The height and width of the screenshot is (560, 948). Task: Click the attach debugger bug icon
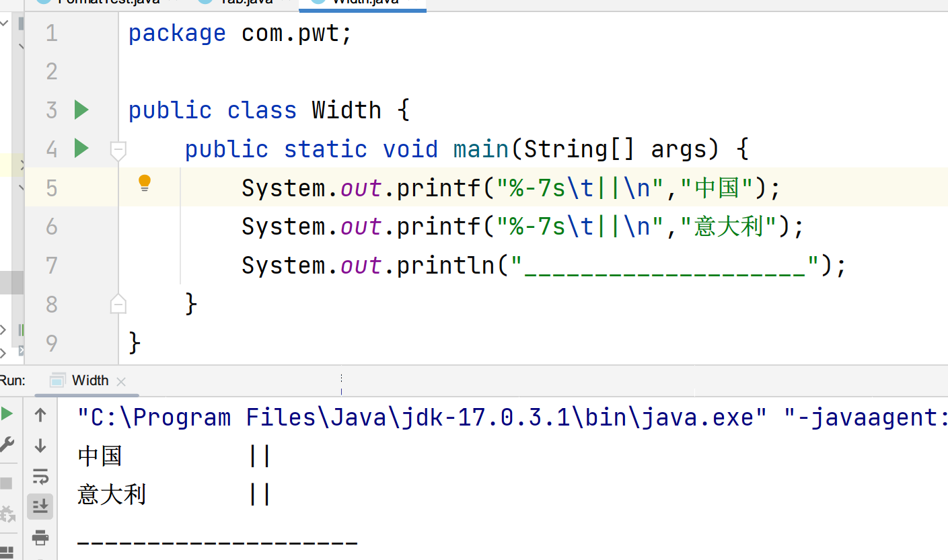pos(7,515)
